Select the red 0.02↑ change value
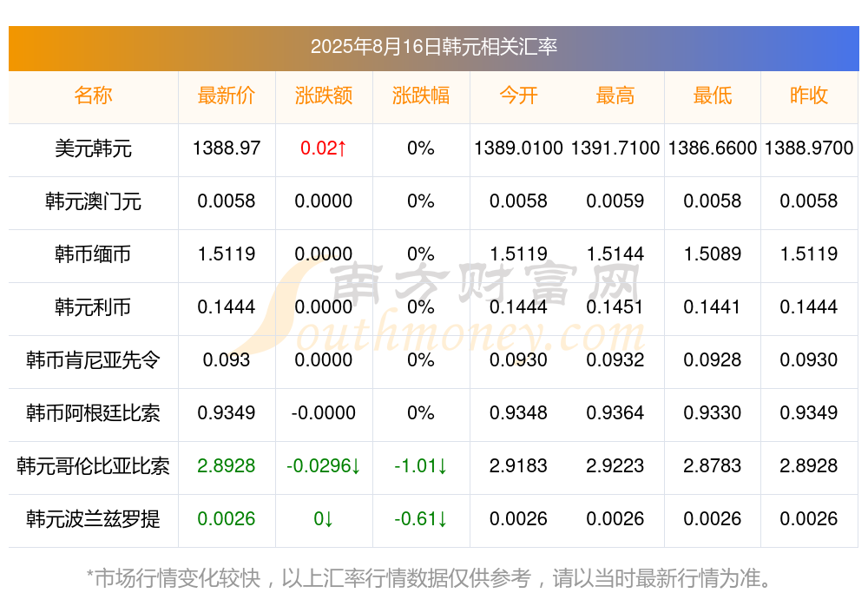The image size is (868, 606). pyautogui.click(x=323, y=148)
